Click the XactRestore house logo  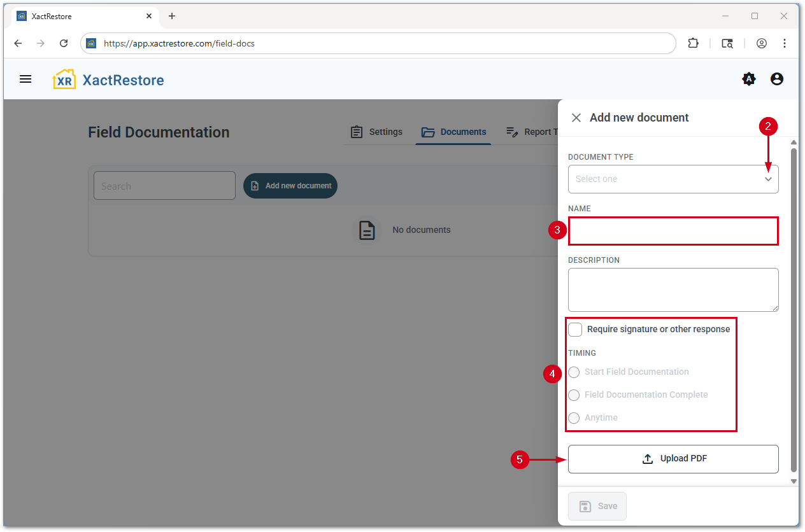pos(64,80)
